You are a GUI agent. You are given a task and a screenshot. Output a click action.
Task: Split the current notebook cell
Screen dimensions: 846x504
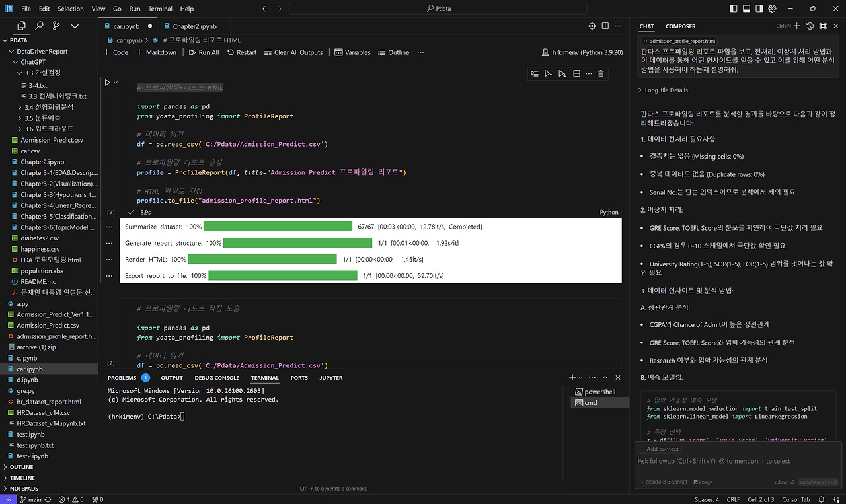point(576,73)
